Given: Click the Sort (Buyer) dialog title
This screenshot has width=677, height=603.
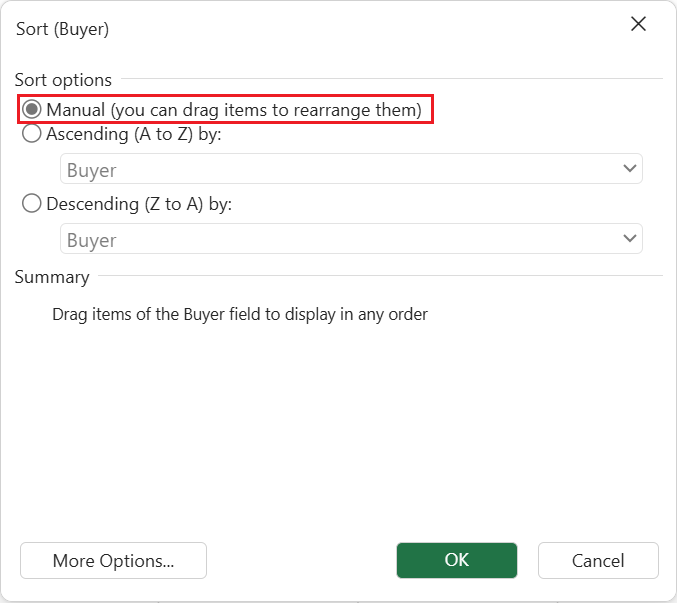Looking at the screenshot, I should 62,29.
